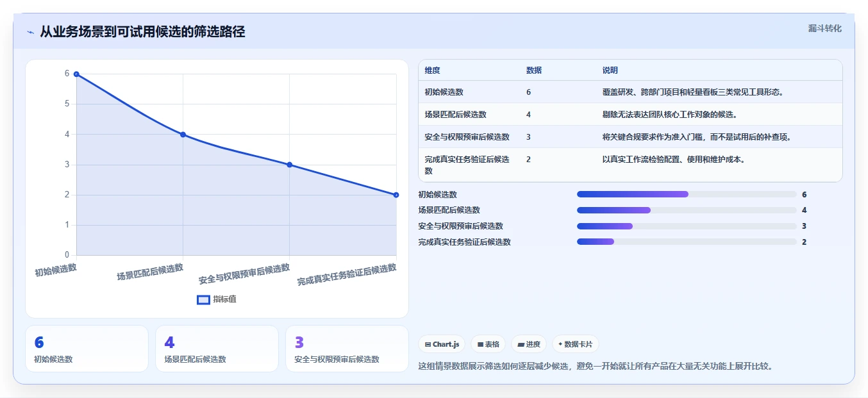Click the 场景匹配后候选数 progress bar
Image resolution: width=868 pixels, height=398 pixels.
click(x=687, y=210)
